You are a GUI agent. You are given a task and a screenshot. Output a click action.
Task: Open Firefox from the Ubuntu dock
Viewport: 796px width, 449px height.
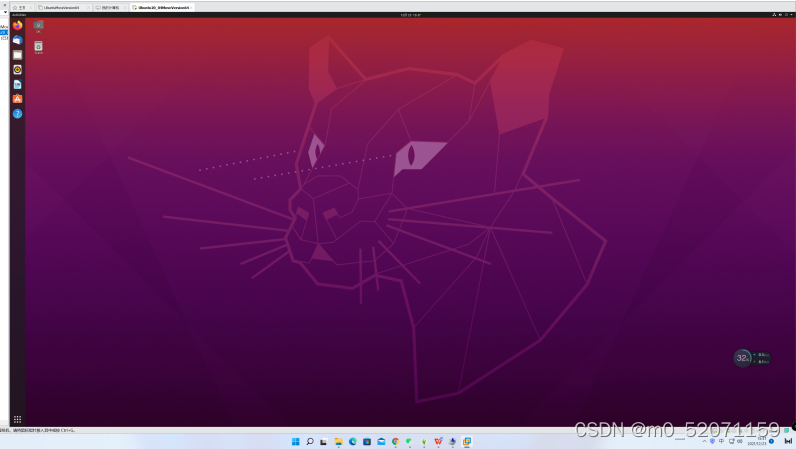coord(17,25)
